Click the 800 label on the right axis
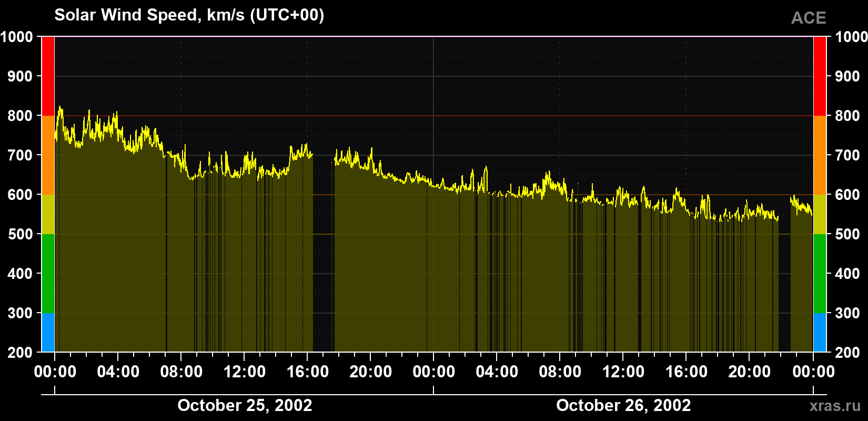868x421 pixels. pos(847,116)
